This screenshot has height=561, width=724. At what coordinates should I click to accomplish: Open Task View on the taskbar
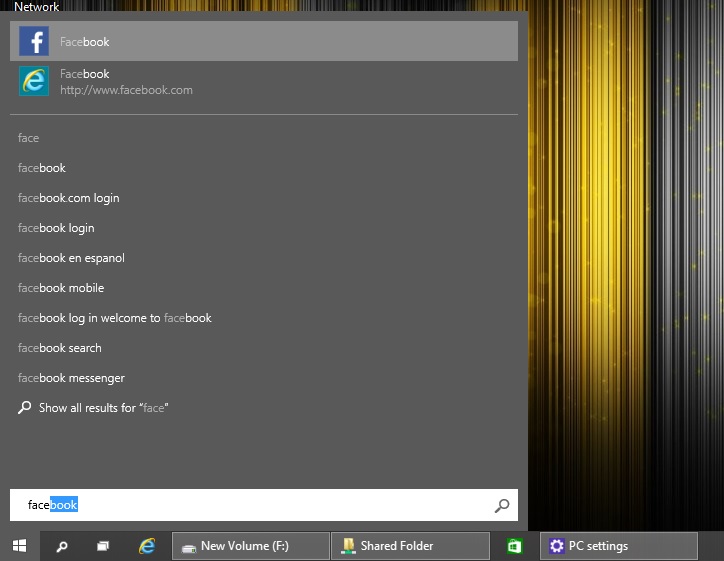pyautogui.click(x=103, y=546)
